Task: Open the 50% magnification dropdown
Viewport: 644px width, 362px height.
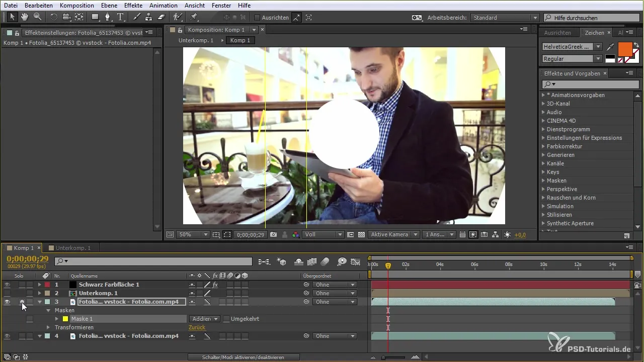Action: (x=194, y=234)
